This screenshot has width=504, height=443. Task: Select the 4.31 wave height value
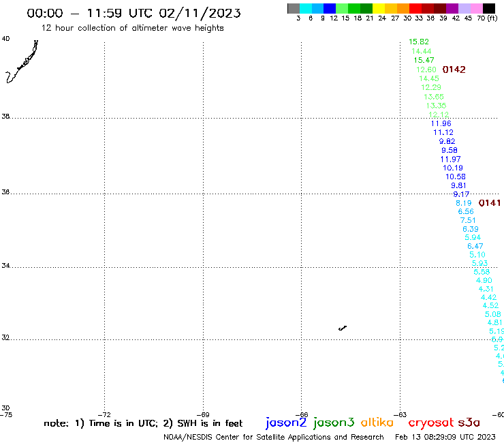click(486, 289)
